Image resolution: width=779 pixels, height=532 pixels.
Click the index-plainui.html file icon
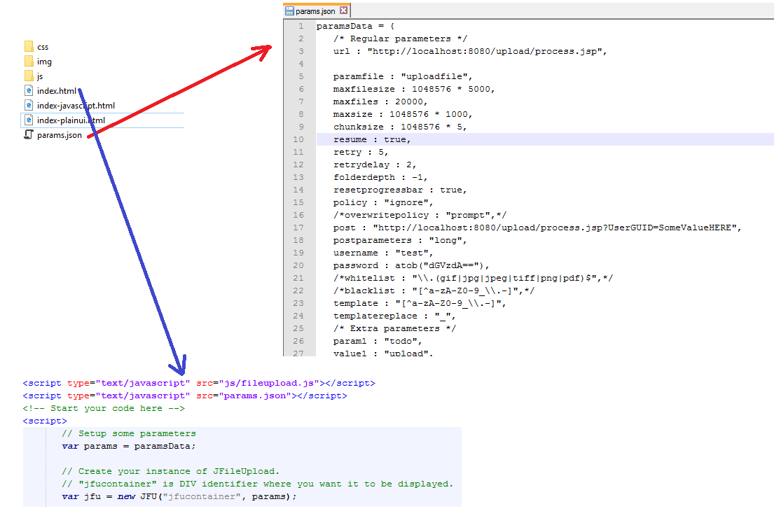(29, 120)
